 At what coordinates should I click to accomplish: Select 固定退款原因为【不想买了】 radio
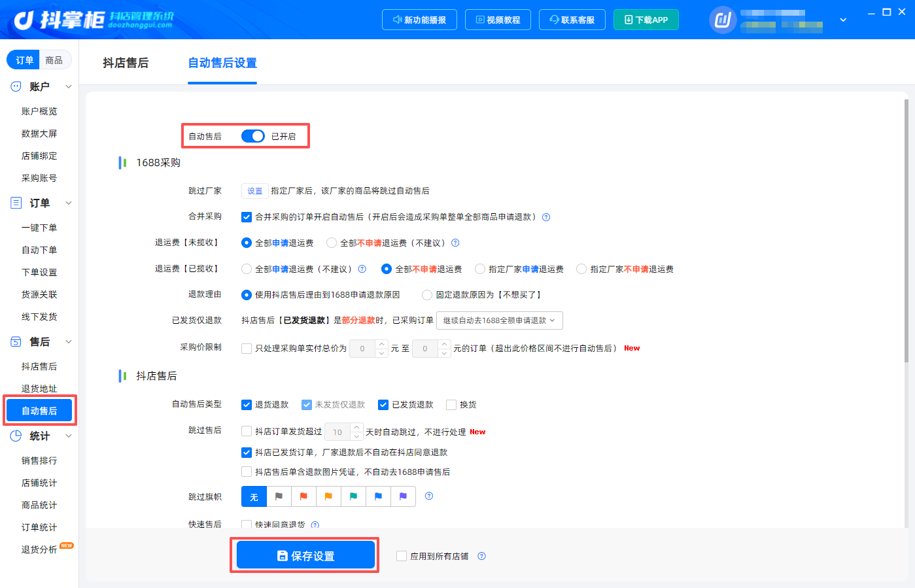[427, 295]
